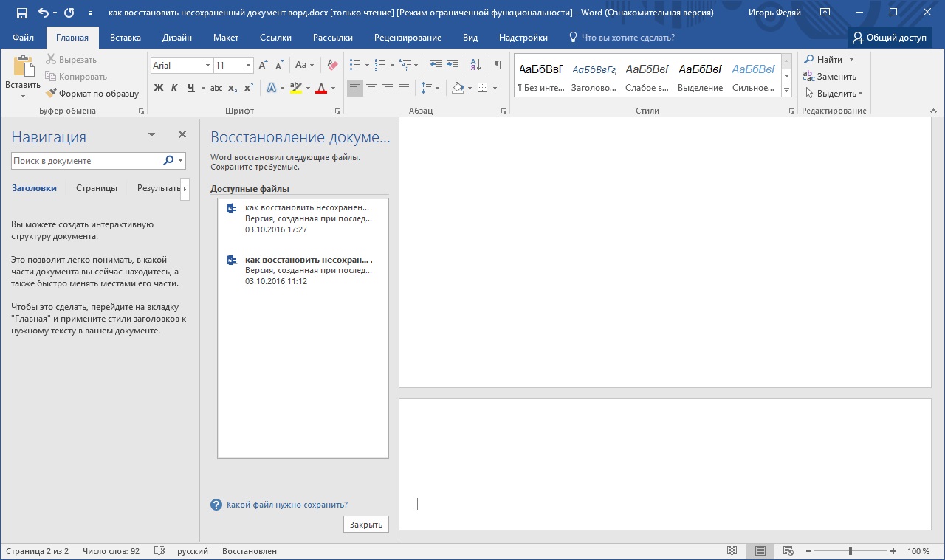Click Заменить (Replace) button
This screenshot has height=560, width=945.
click(831, 76)
